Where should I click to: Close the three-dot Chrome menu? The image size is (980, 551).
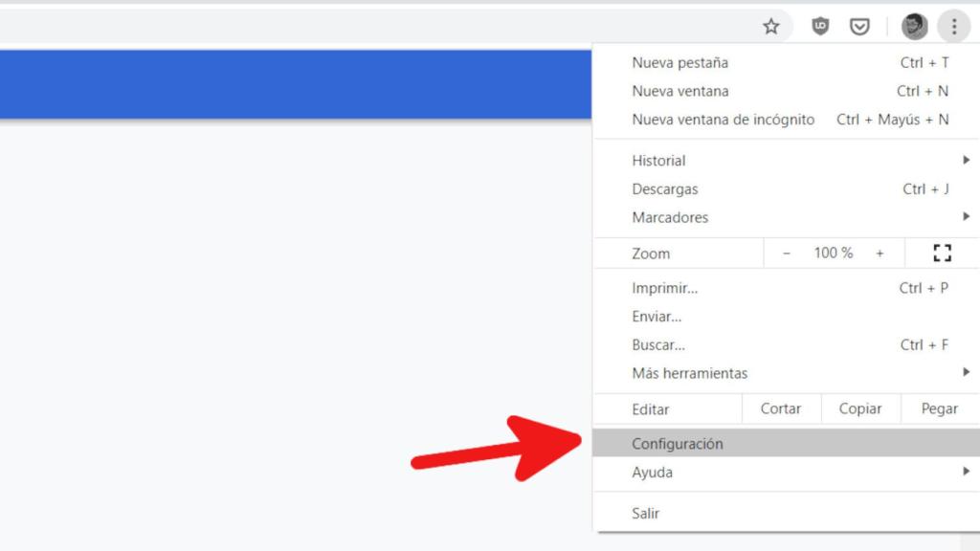point(954,26)
